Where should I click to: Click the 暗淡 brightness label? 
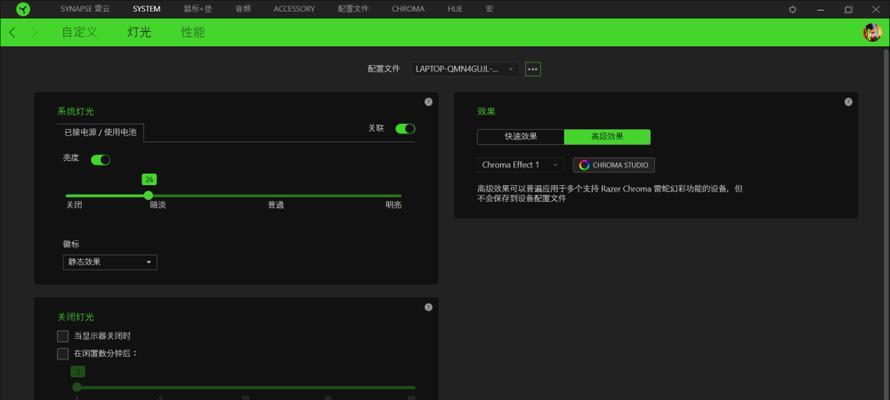tap(158, 205)
